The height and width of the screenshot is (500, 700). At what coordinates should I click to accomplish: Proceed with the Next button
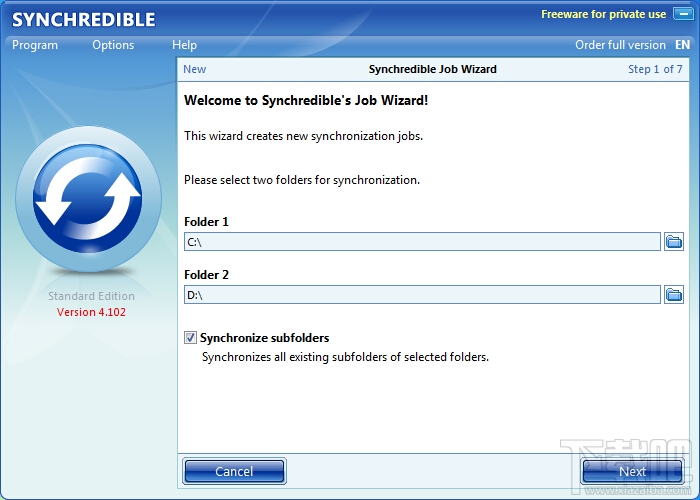click(632, 471)
